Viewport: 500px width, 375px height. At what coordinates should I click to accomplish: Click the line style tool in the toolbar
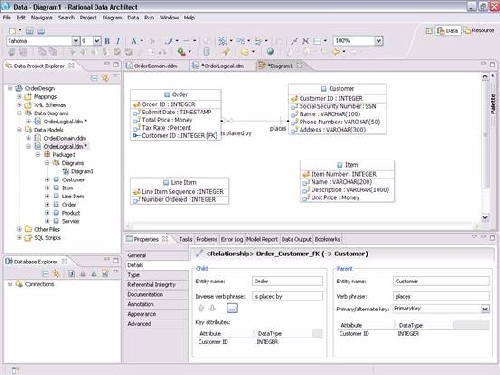coord(187,41)
